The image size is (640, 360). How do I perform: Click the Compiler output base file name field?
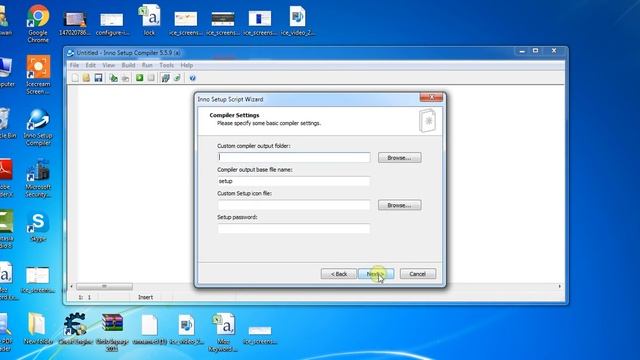pyautogui.click(x=294, y=181)
